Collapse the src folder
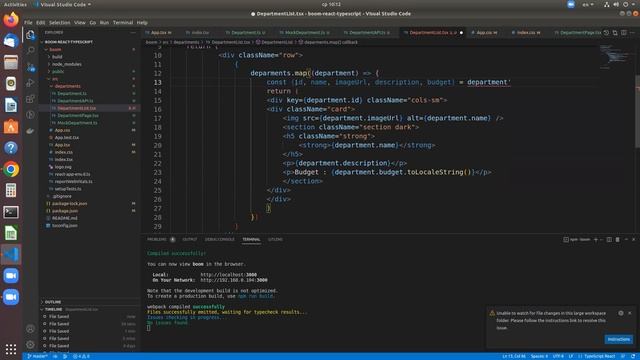This screenshot has width=640, height=360. tap(55, 79)
